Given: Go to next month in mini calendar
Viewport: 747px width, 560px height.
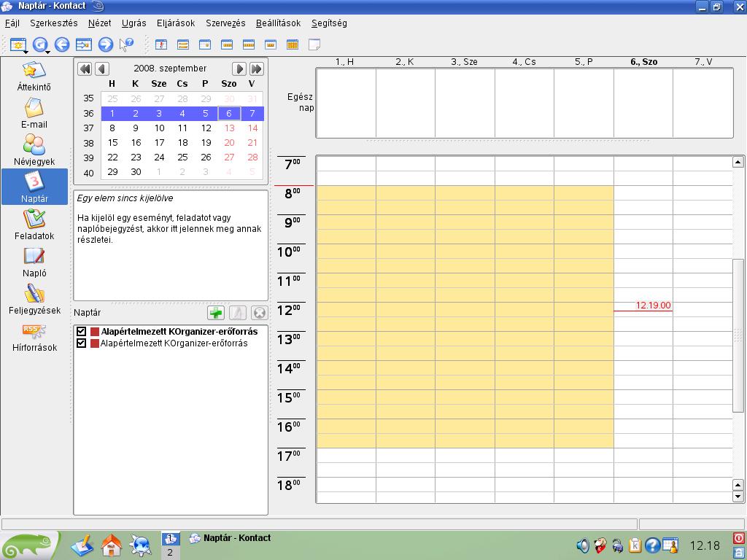Looking at the screenshot, I should [x=239, y=69].
